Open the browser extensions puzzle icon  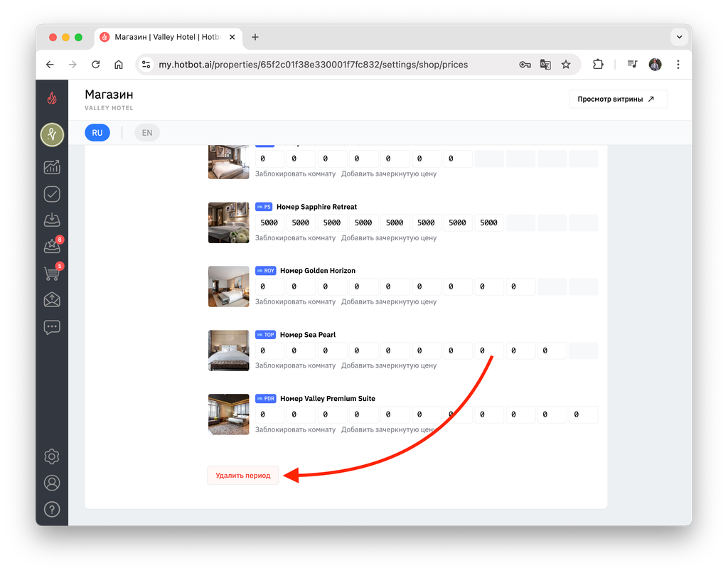(599, 65)
